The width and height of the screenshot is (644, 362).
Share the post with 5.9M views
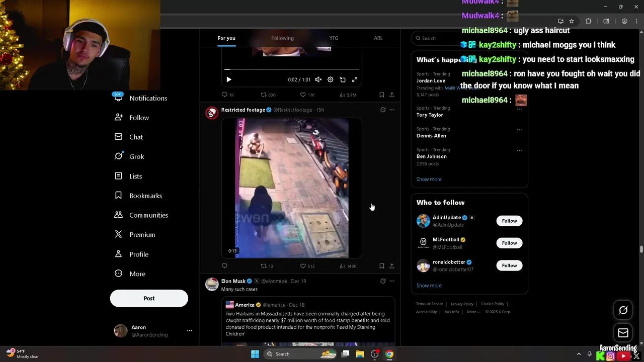click(x=392, y=95)
